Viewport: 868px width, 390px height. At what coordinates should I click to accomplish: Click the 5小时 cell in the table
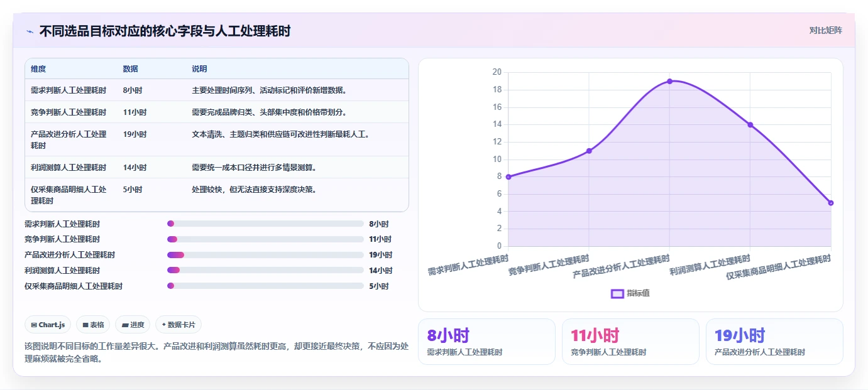(133, 190)
